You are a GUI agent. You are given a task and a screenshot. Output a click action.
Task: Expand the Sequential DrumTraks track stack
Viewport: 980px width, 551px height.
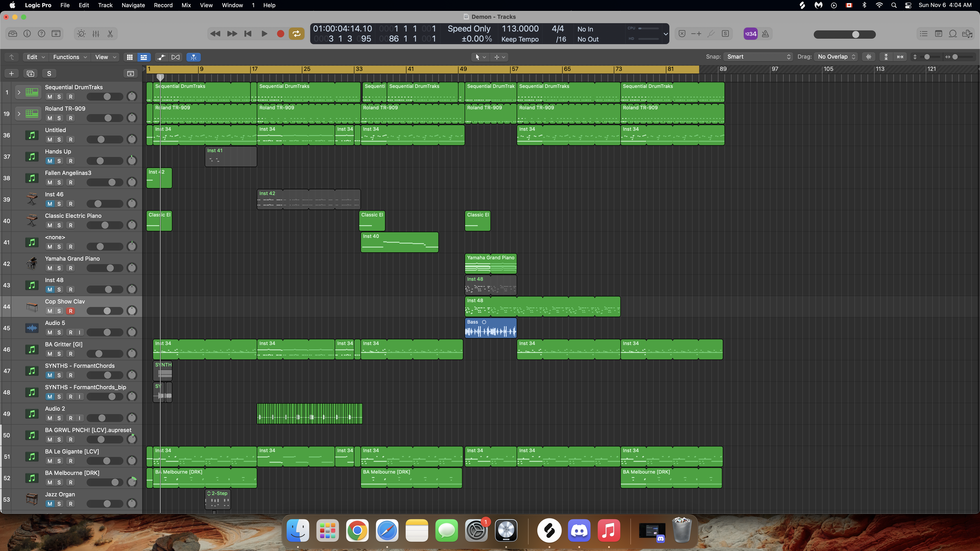pos(19,92)
